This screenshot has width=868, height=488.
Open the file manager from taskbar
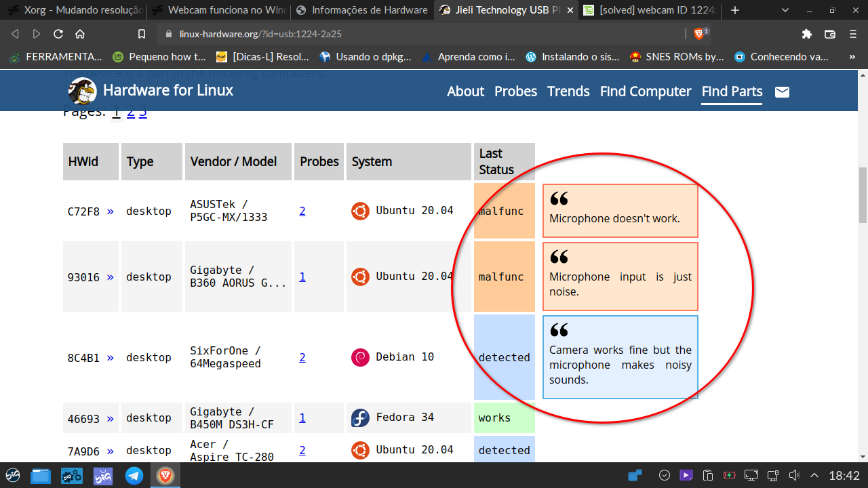[x=41, y=476]
